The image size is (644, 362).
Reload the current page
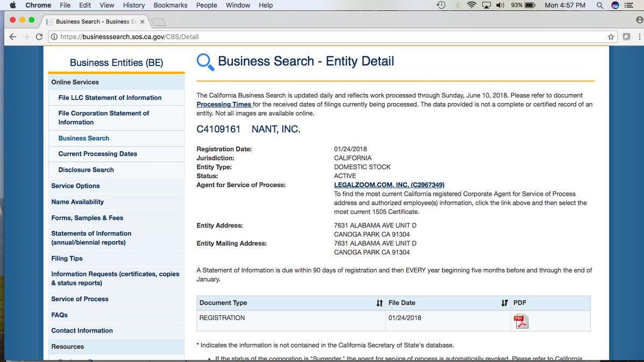click(39, 37)
